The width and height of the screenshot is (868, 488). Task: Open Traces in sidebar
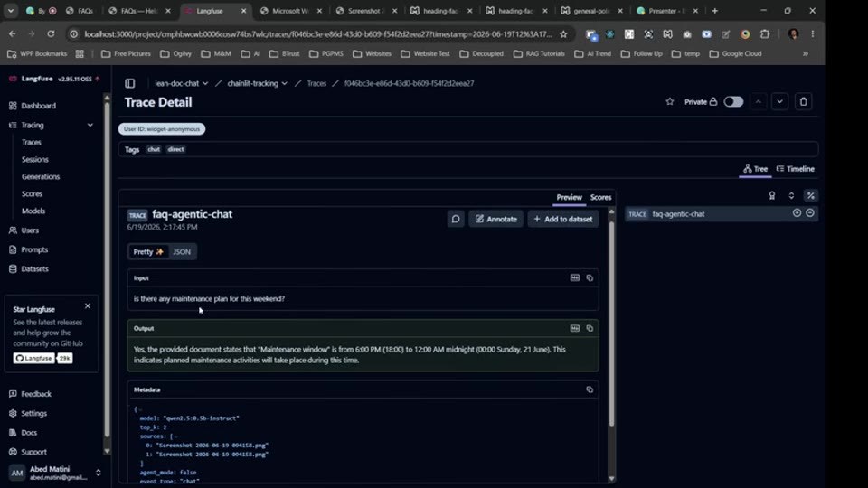pos(32,142)
